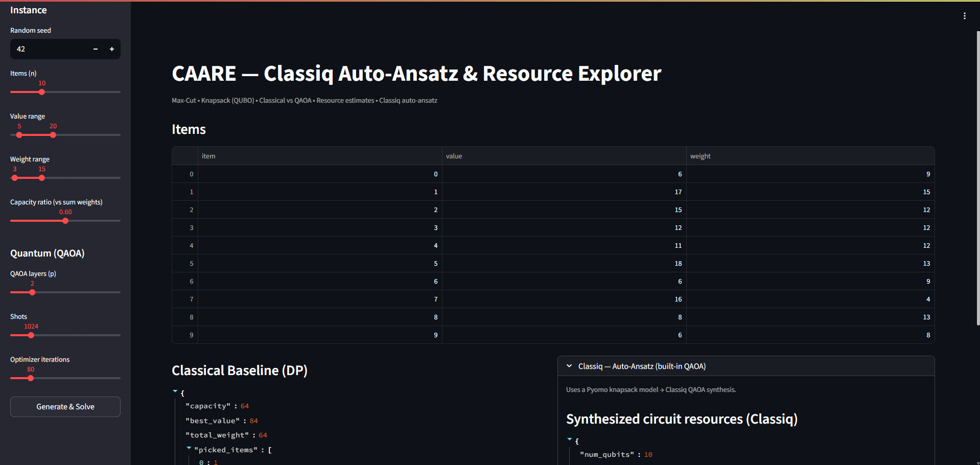Click the Value range lower handle at 5
980x465 pixels.
(x=19, y=135)
